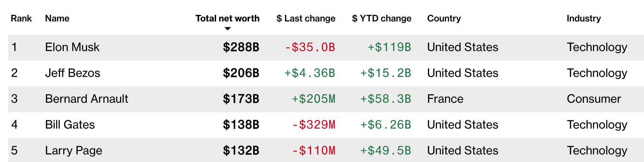Sort by $ Last change header
644x162 pixels.
coord(306,18)
